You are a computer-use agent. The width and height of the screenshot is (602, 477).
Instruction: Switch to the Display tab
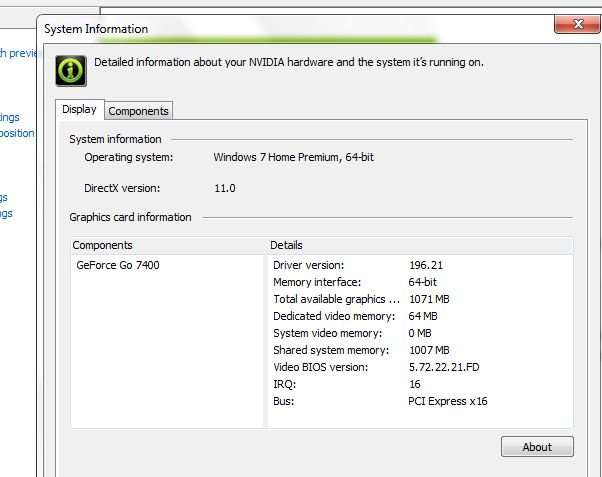[79, 109]
